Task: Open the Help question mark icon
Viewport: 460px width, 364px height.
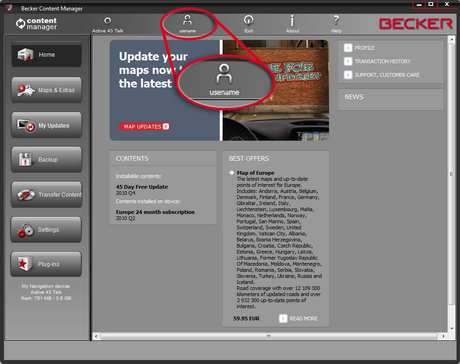Action: coord(336,21)
